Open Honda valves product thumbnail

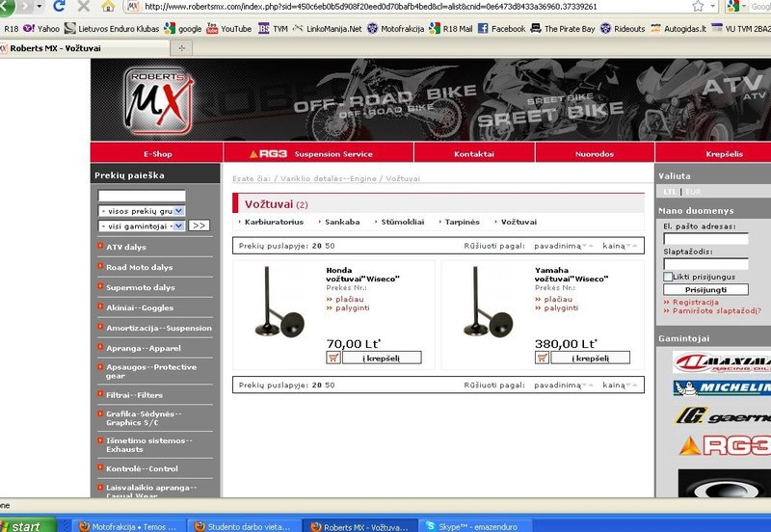click(x=279, y=301)
